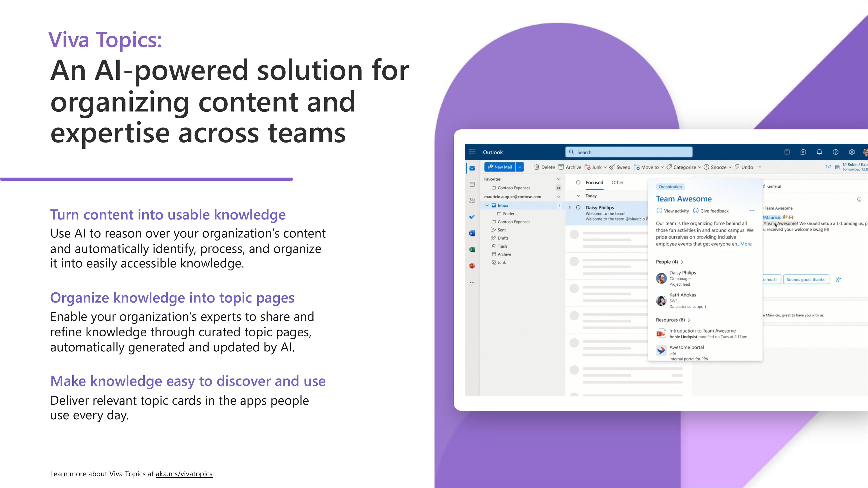Image resolution: width=868 pixels, height=488 pixels.
Task: Click the Delete trash toolbar button
Action: (544, 167)
